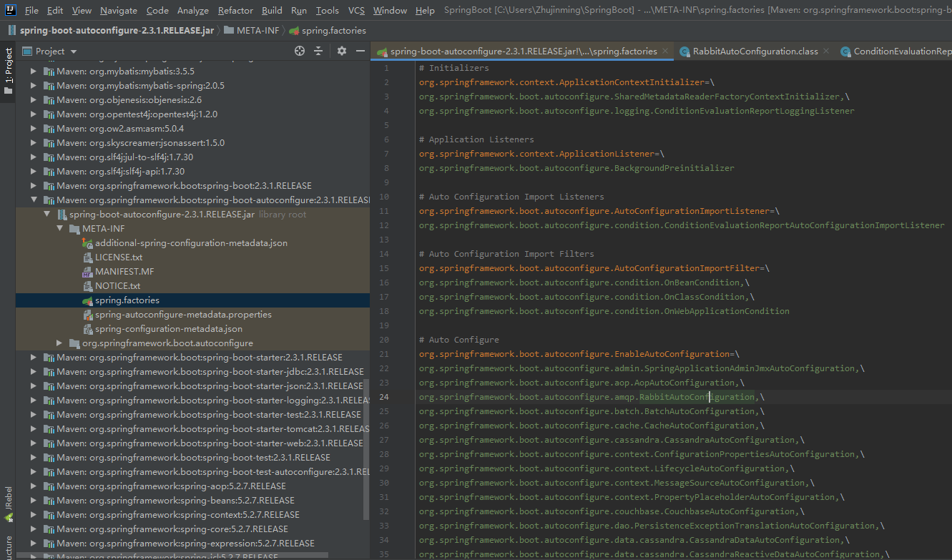Open the Analyze menu
This screenshot has width=952, height=560.
pyautogui.click(x=192, y=10)
